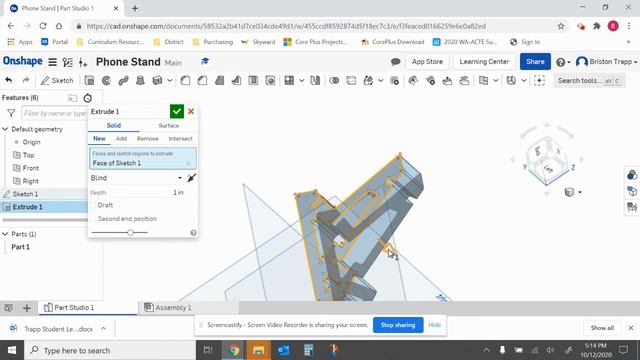Image resolution: width=640 pixels, height=360 pixels.
Task: Switch to the Surface tab
Action: click(169, 126)
